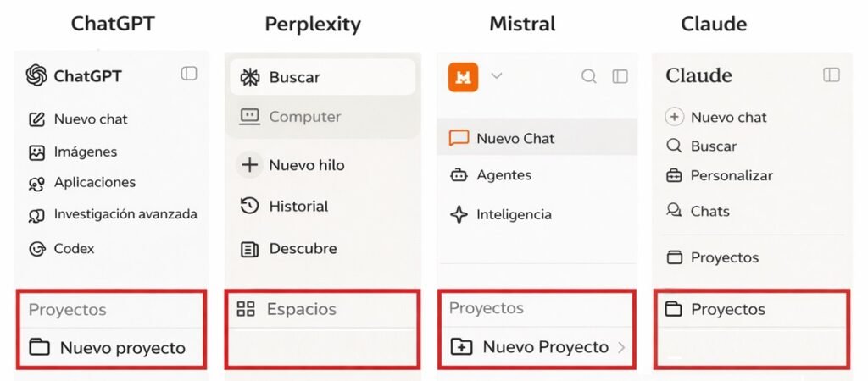Click the ChatGPT logo icon
The height and width of the screenshot is (381, 868).
36,76
